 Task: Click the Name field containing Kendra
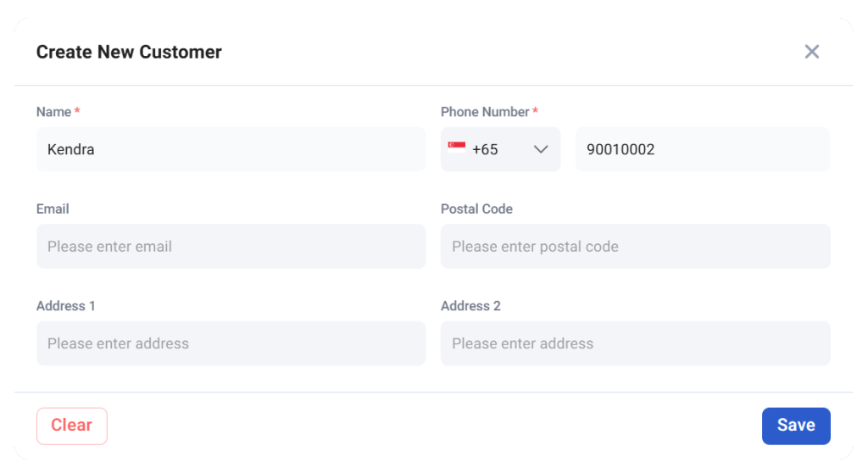[x=231, y=149]
